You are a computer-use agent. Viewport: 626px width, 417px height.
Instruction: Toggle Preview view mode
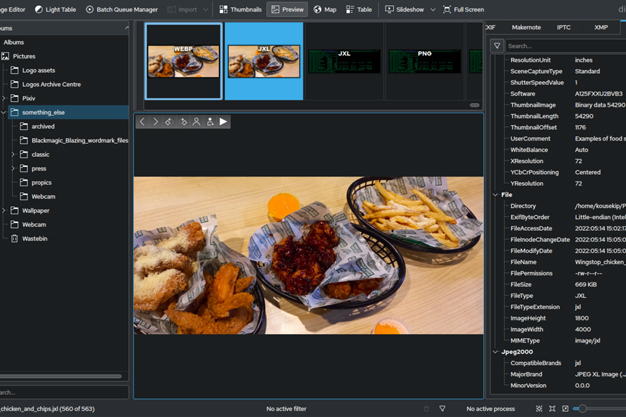287,9
